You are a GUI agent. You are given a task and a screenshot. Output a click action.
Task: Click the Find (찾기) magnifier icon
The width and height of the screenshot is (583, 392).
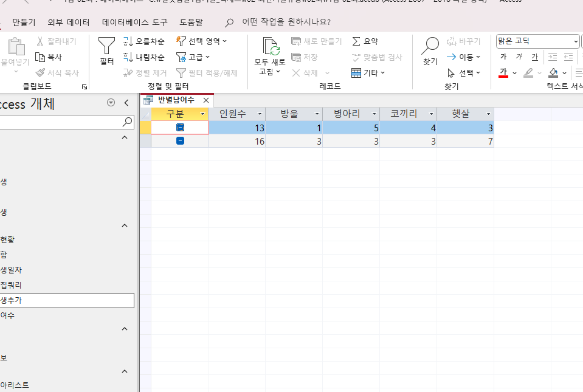(x=430, y=47)
